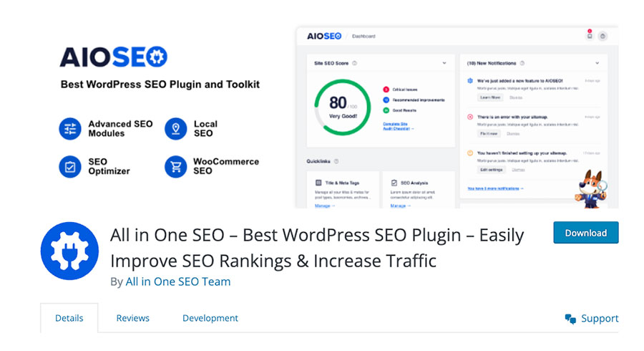
Task: Click the fox mascot with magnifying glass
Action: [590, 189]
